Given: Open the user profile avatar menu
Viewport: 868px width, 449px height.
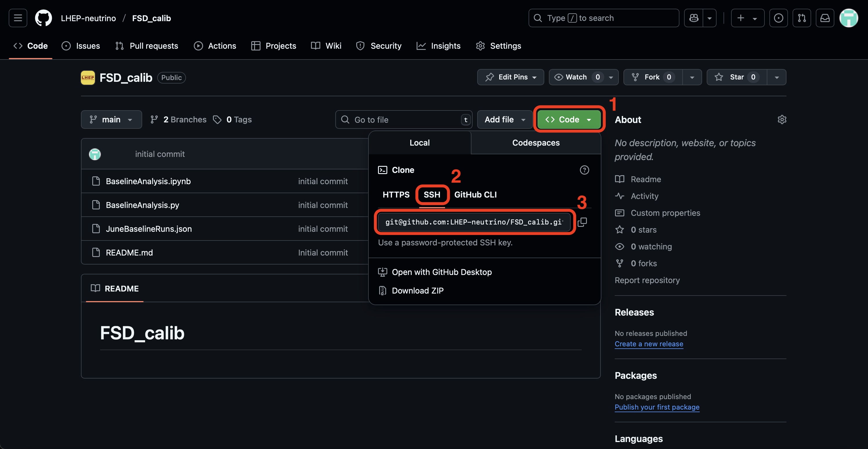Looking at the screenshot, I should (849, 18).
